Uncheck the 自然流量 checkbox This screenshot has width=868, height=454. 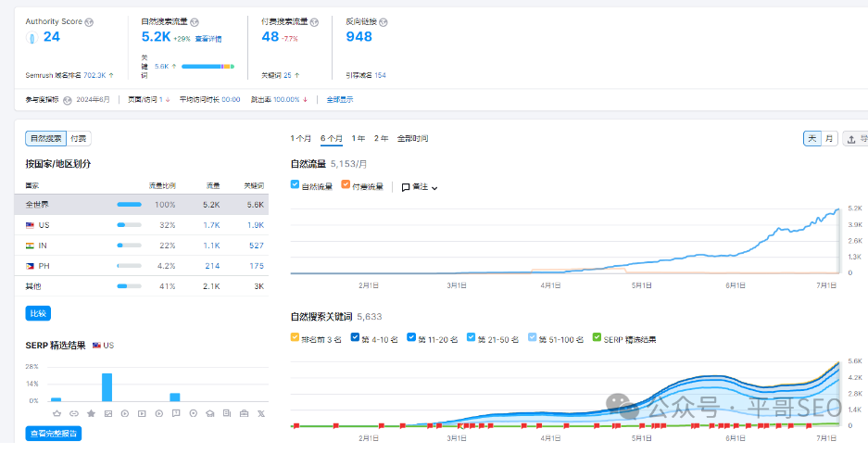296,185
